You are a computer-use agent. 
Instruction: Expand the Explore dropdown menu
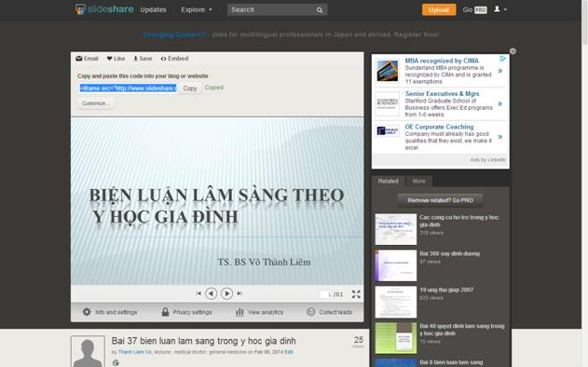[x=197, y=9]
